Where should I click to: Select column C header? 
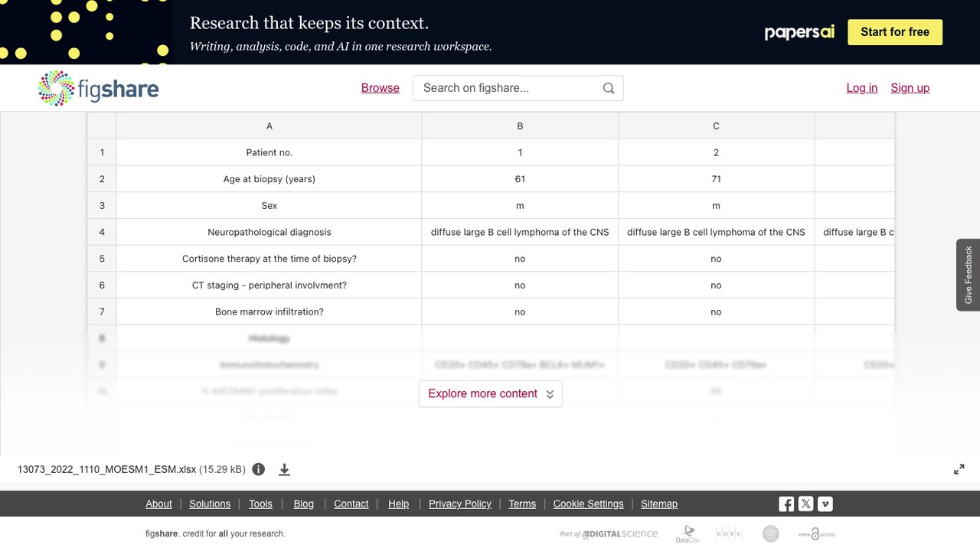tap(716, 126)
